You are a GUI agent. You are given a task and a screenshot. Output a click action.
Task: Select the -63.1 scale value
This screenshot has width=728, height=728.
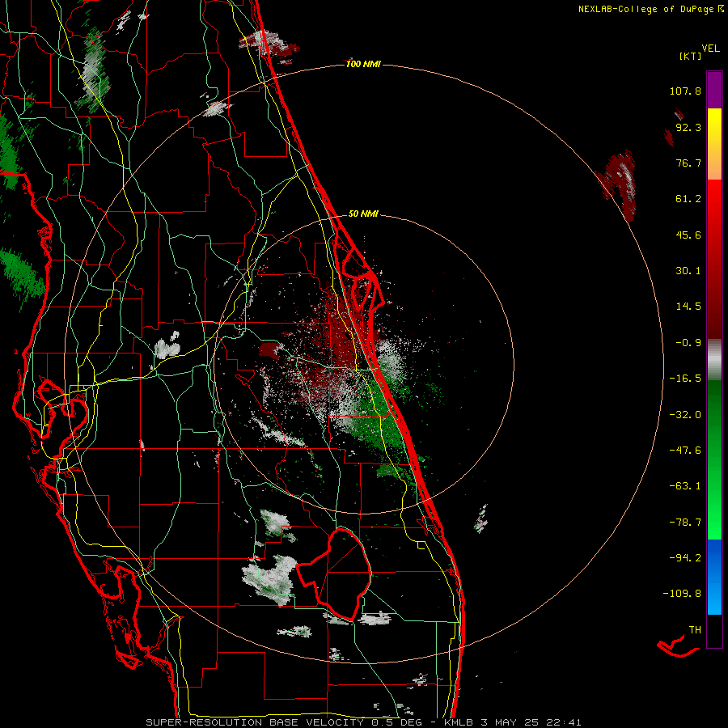pos(685,486)
